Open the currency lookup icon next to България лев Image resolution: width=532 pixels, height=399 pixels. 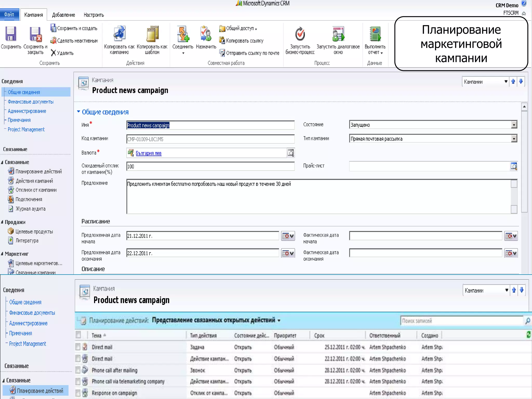coord(291,153)
